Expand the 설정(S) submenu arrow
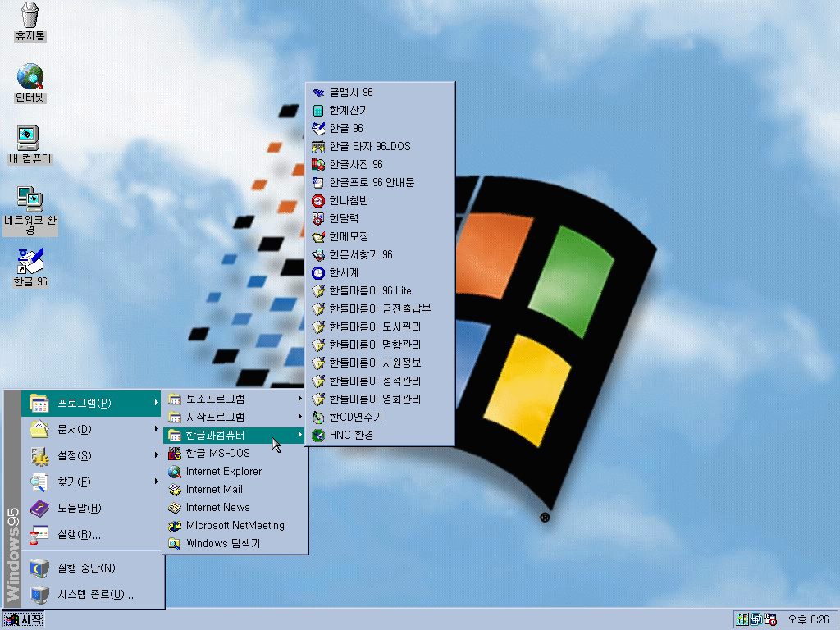The image size is (840, 630). click(x=156, y=454)
